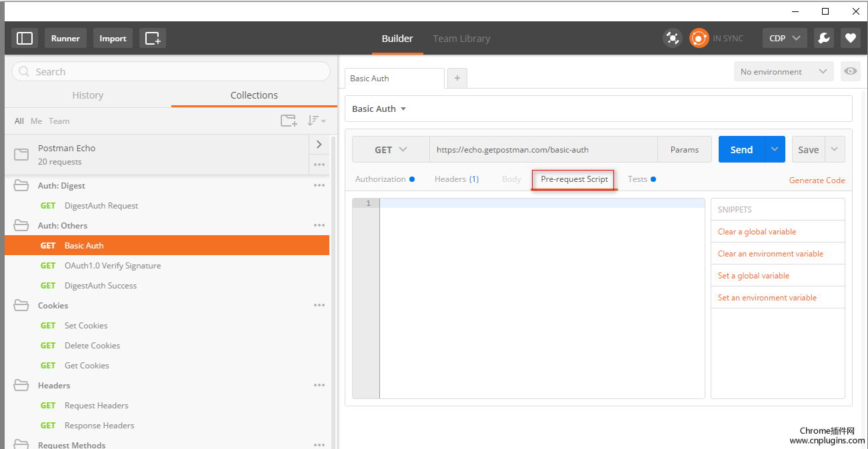868x449 pixels.
Task: Open the History tab in the sidebar
Action: pyautogui.click(x=88, y=95)
